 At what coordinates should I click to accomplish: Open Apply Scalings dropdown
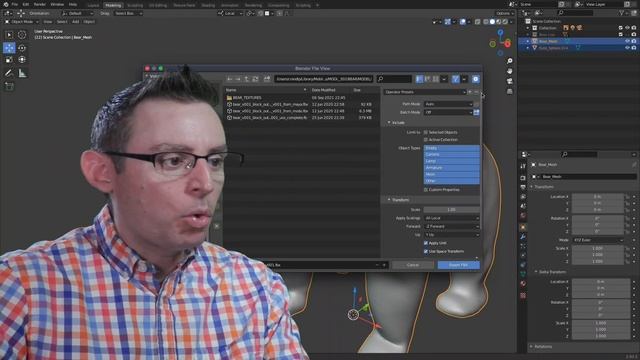point(451,218)
